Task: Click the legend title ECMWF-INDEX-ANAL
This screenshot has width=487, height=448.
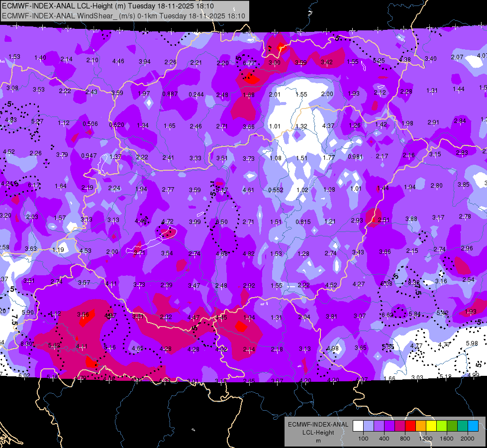Action: (318, 425)
